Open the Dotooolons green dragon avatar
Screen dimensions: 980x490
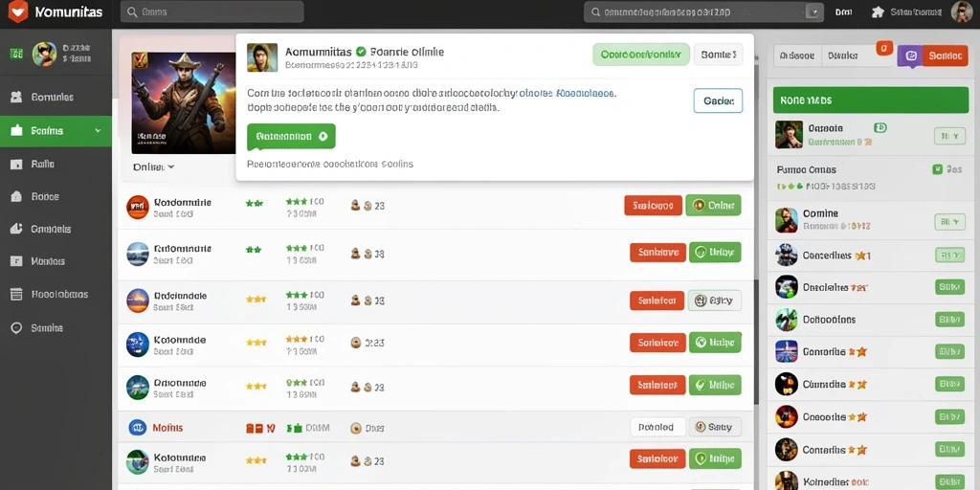pos(787,320)
